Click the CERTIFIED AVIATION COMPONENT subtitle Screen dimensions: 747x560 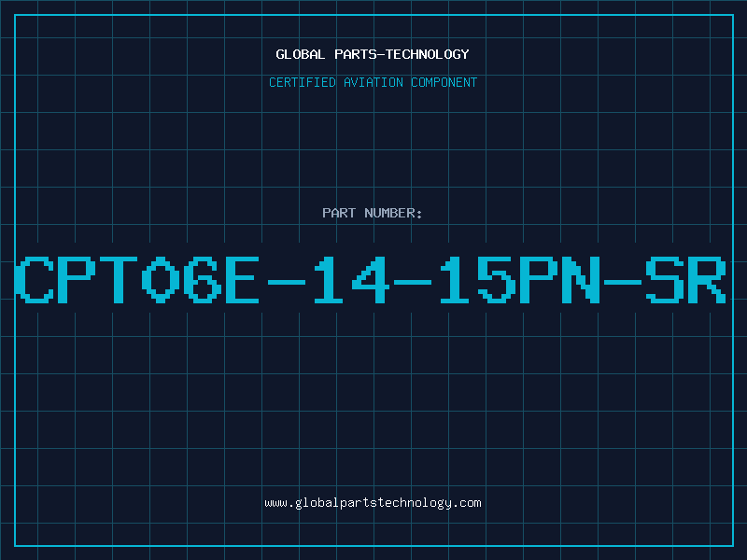(x=373, y=82)
